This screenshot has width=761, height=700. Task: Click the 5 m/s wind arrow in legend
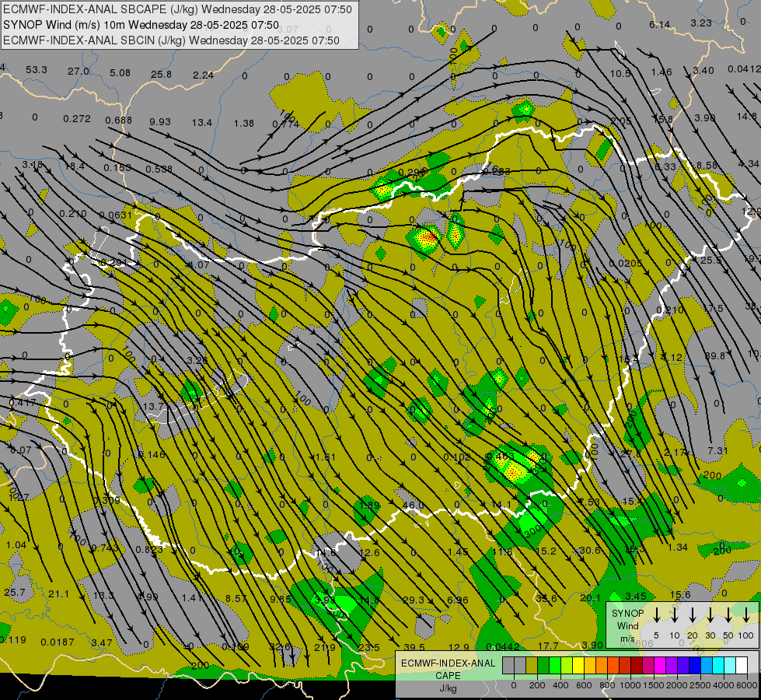[x=657, y=615]
